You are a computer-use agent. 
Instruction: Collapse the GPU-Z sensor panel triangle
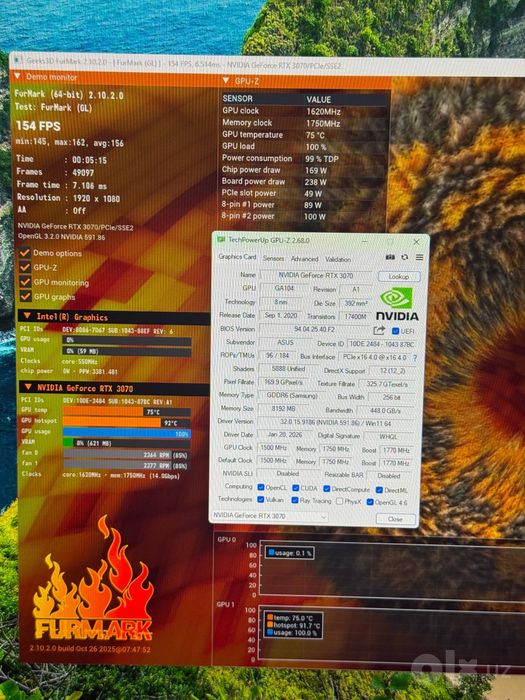point(226,80)
